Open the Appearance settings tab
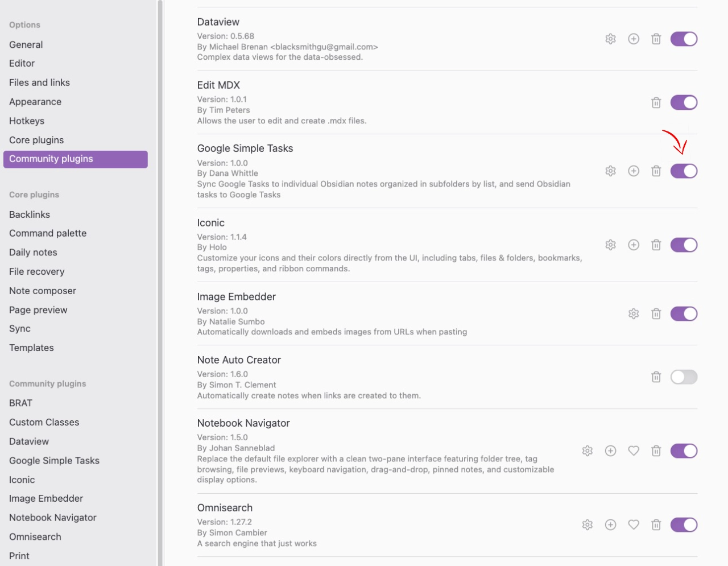 (35, 102)
